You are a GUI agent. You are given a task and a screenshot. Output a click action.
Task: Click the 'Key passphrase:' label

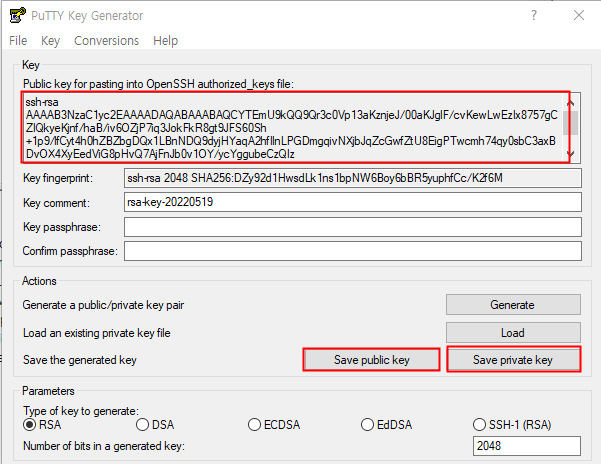point(62,227)
